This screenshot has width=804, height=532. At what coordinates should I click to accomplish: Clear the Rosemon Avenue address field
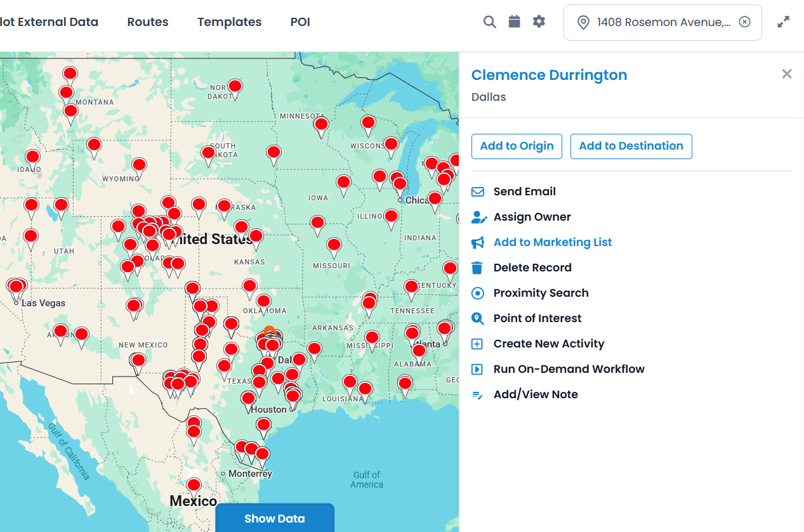pyautogui.click(x=745, y=22)
